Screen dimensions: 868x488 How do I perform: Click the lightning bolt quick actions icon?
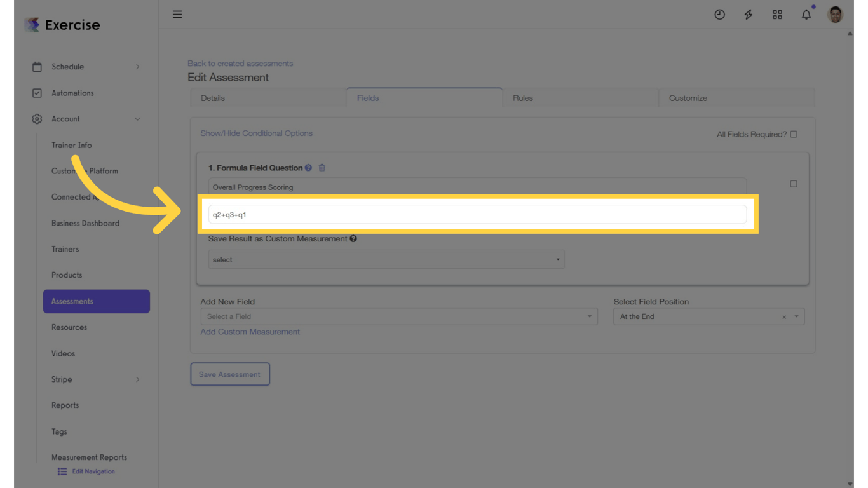tap(749, 15)
